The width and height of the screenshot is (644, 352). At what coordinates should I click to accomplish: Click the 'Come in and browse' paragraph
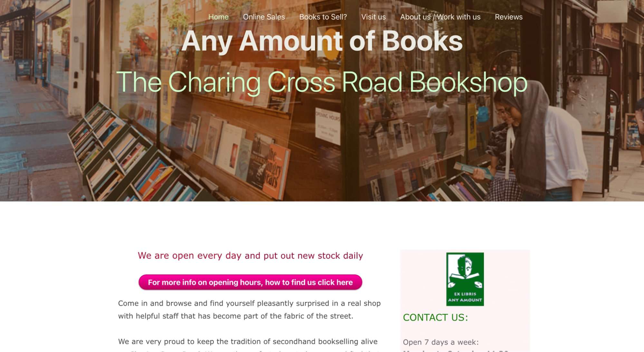[x=249, y=309]
